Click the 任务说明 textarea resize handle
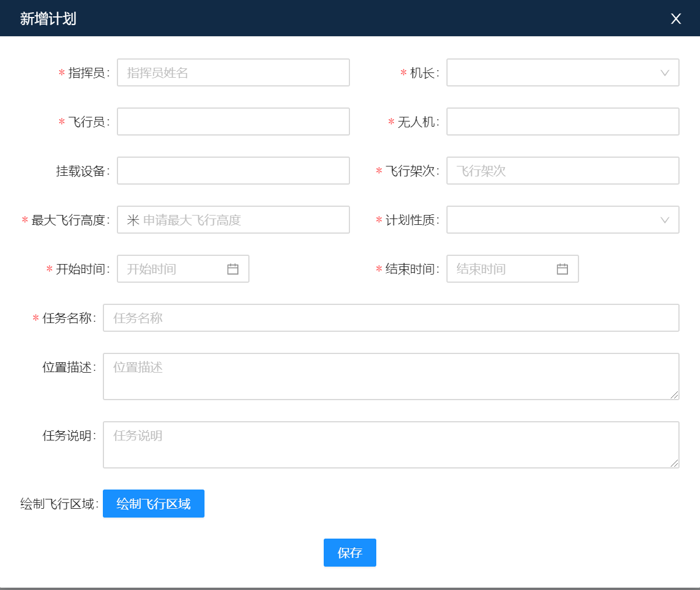 click(674, 464)
